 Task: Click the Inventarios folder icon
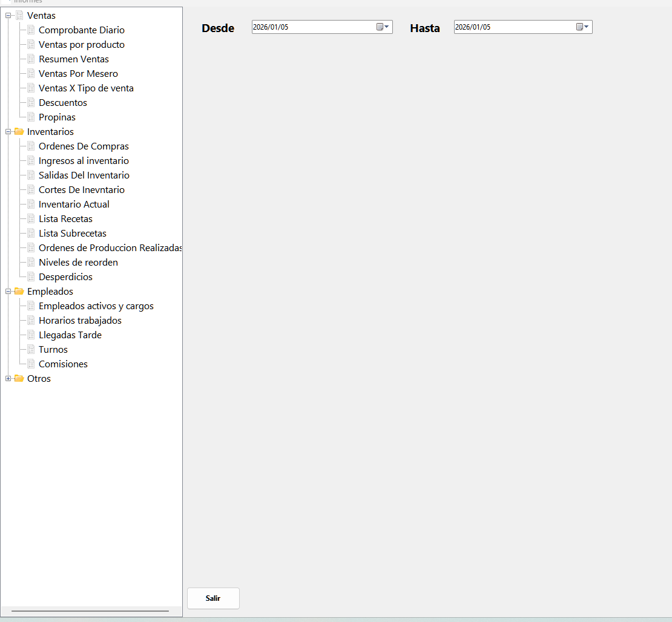pyautogui.click(x=19, y=132)
